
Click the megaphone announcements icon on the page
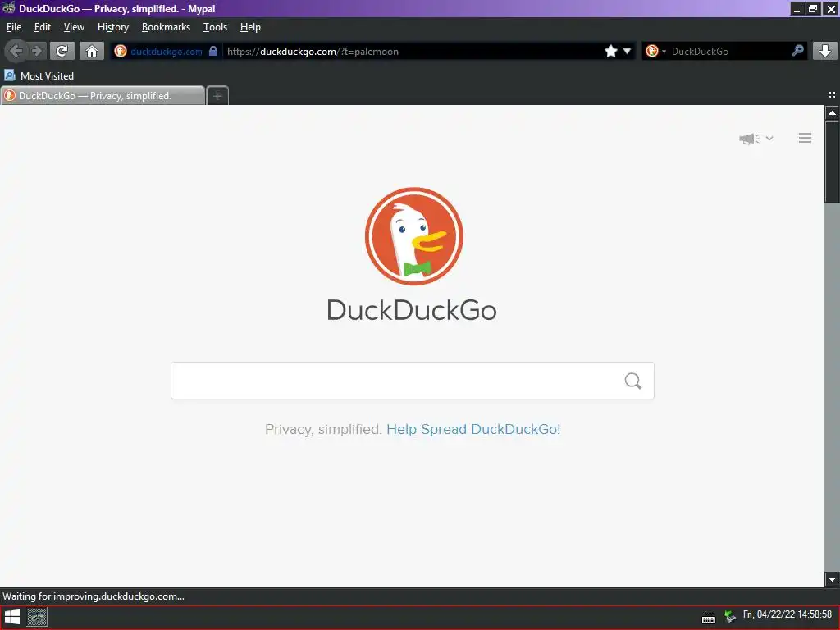(x=750, y=139)
